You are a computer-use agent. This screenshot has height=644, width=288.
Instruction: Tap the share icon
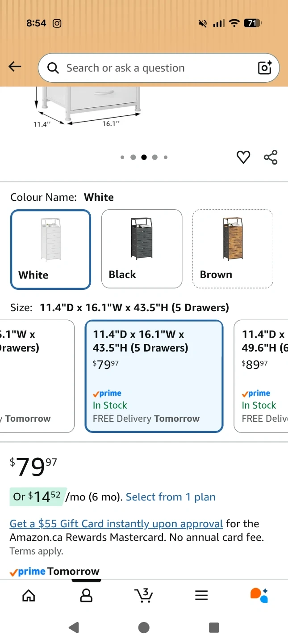coord(271,157)
